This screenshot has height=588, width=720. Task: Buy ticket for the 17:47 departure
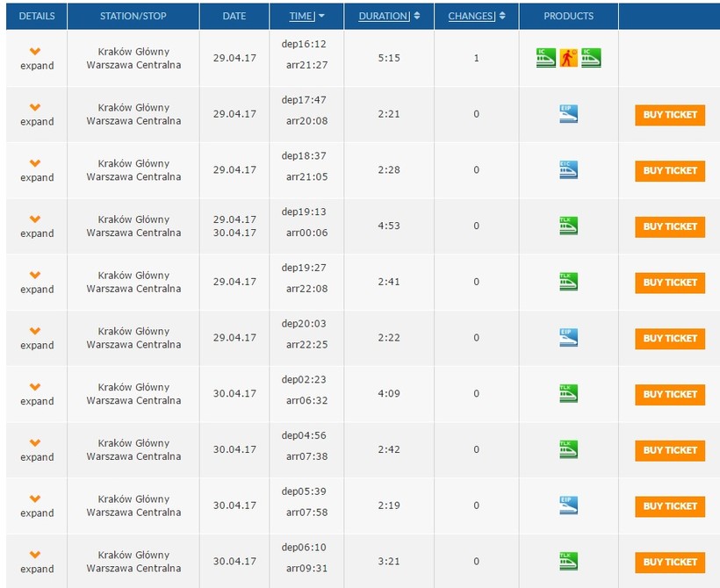click(669, 115)
